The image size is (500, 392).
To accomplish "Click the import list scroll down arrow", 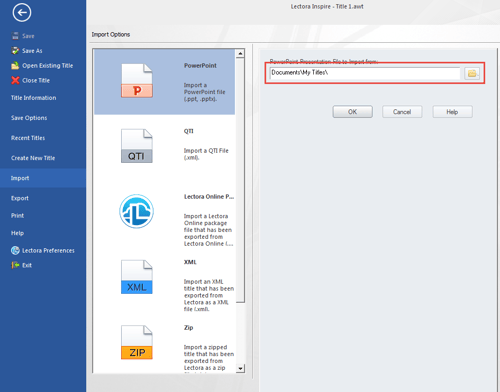I will pyautogui.click(x=240, y=368).
